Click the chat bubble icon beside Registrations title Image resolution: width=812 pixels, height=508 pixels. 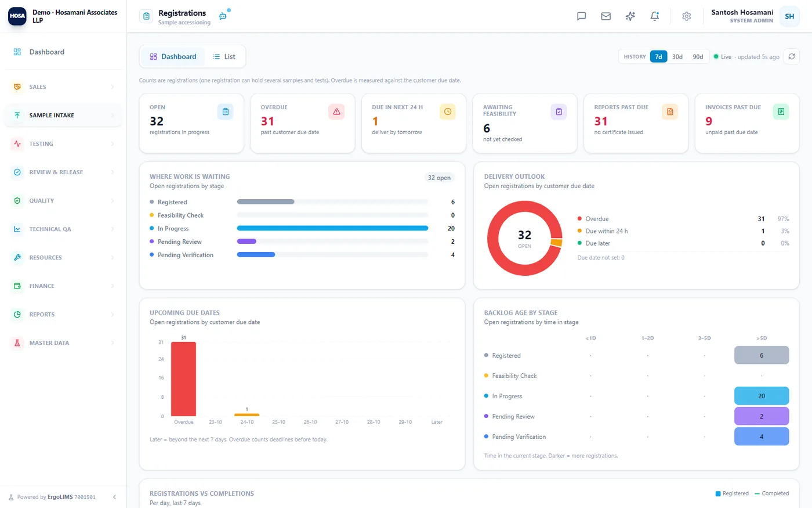(x=223, y=16)
